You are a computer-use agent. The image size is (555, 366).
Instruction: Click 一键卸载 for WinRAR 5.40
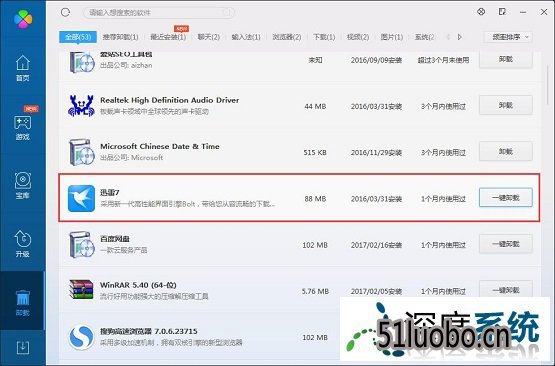coord(505,290)
